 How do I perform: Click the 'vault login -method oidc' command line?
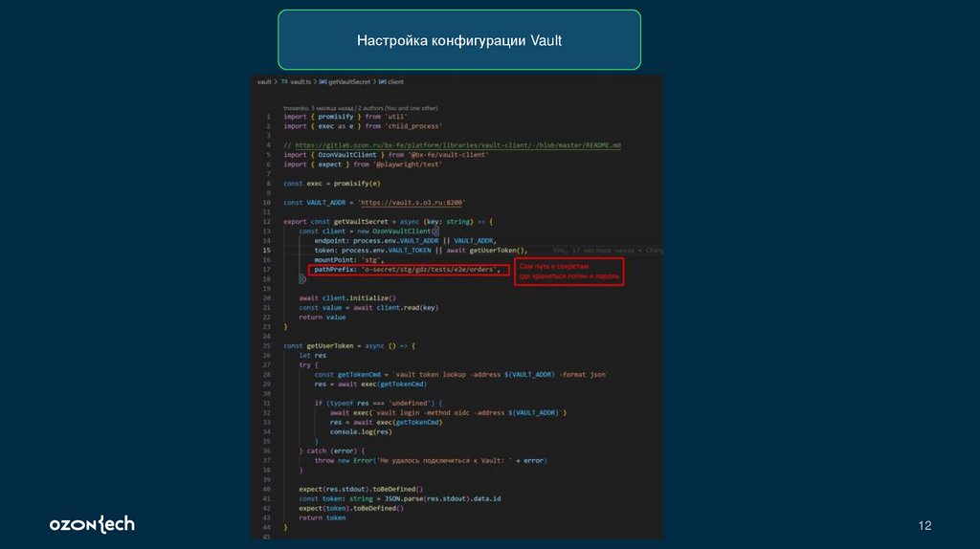click(x=448, y=413)
